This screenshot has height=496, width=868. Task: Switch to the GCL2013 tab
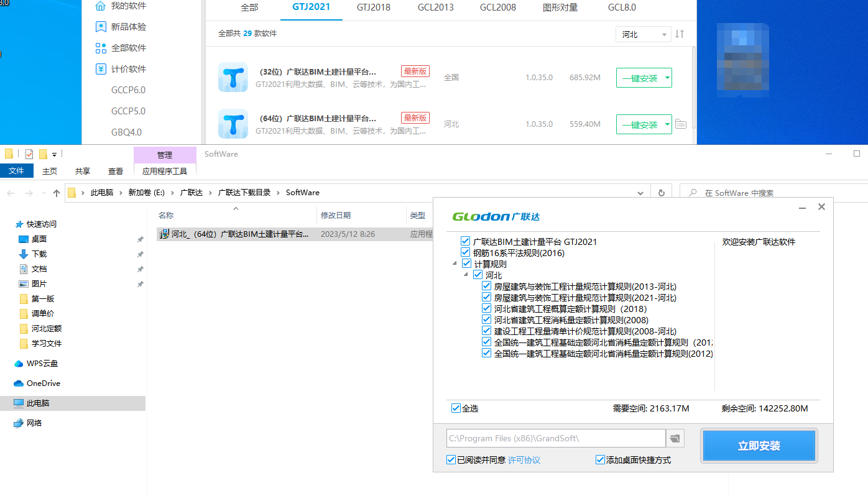pos(435,7)
